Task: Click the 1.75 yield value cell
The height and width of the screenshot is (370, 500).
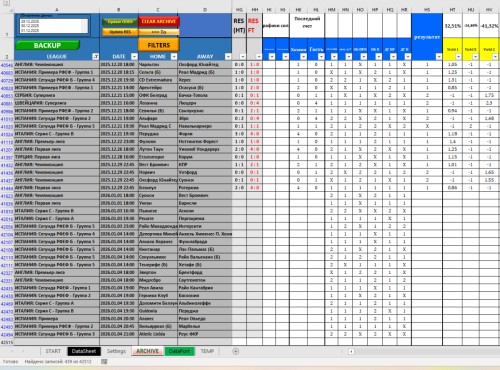Action: coord(489,95)
